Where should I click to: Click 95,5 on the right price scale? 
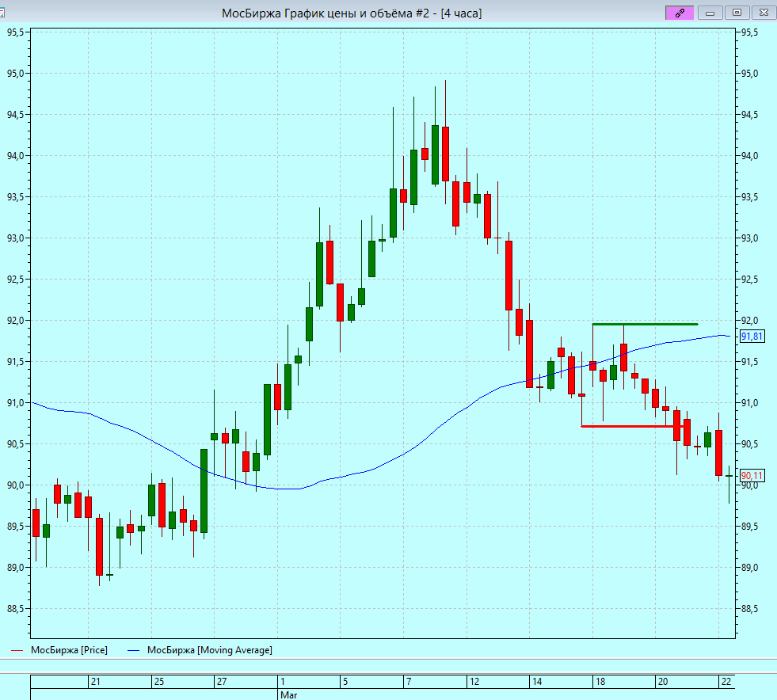(x=749, y=32)
